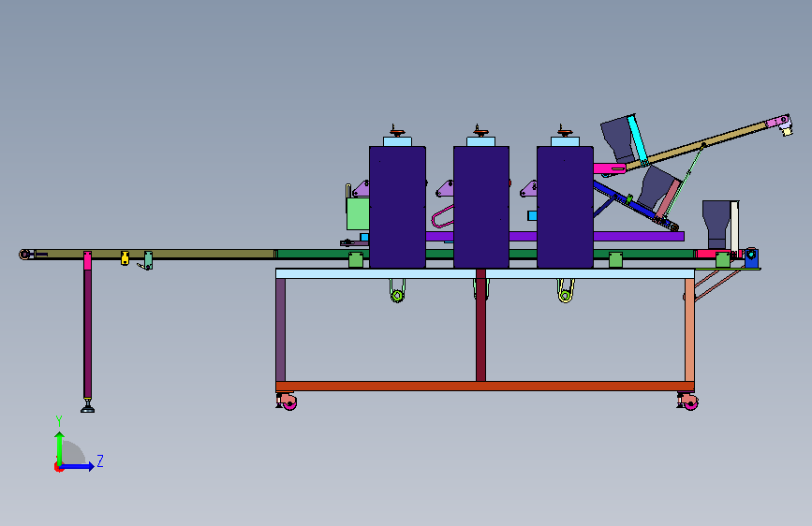This screenshot has width=812, height=526.
Task: Click the gray quarter-circle plane on the triad
Action: click(x=74, y=453)
